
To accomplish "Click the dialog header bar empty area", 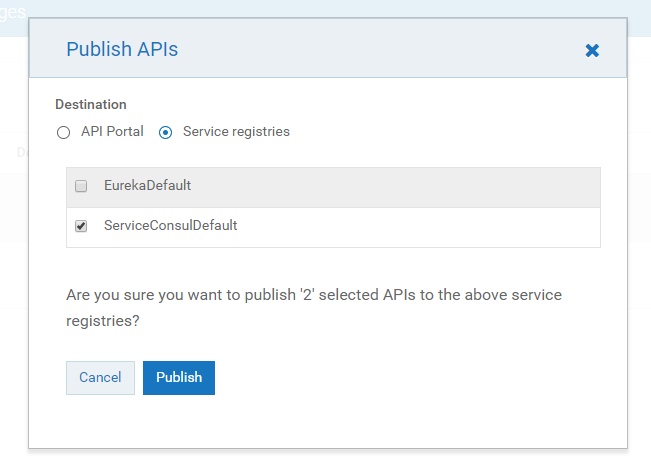I will coord(380,48).
